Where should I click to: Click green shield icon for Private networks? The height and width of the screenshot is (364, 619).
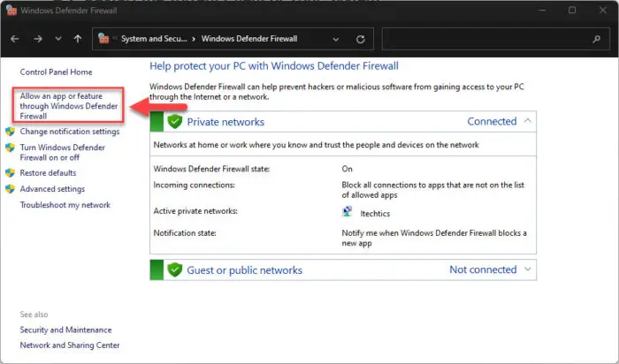point(174,121)
